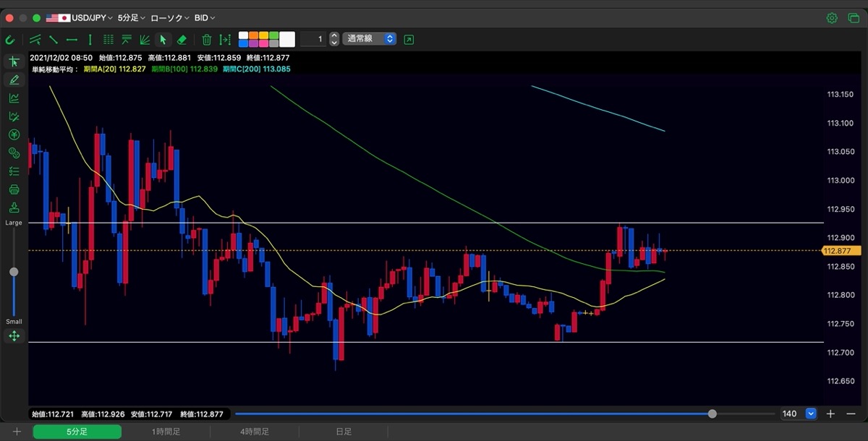Click the minus zoom-out button
Image resolution: width=868 pixels, height=441 pixels.
[x=851, y=414]
